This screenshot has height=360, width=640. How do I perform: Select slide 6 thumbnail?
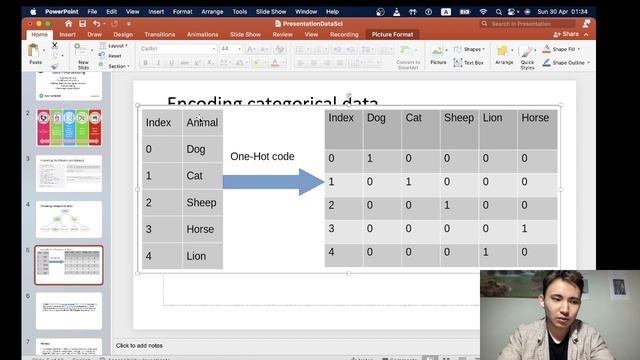69,311
